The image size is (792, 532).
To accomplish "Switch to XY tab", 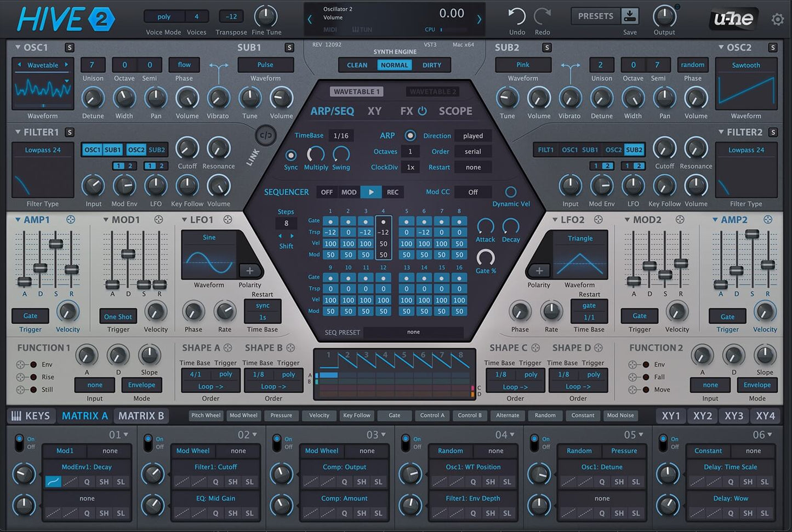I will (374, 111).
